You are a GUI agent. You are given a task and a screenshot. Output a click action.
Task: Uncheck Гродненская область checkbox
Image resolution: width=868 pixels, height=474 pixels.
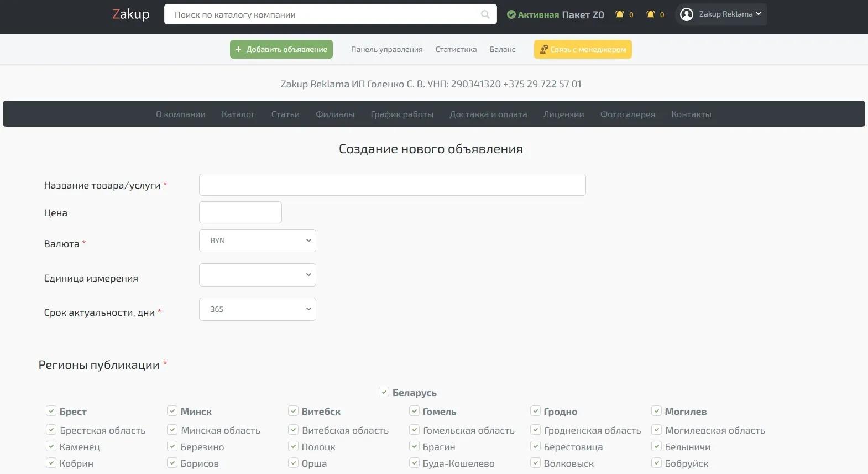[536, 430]
